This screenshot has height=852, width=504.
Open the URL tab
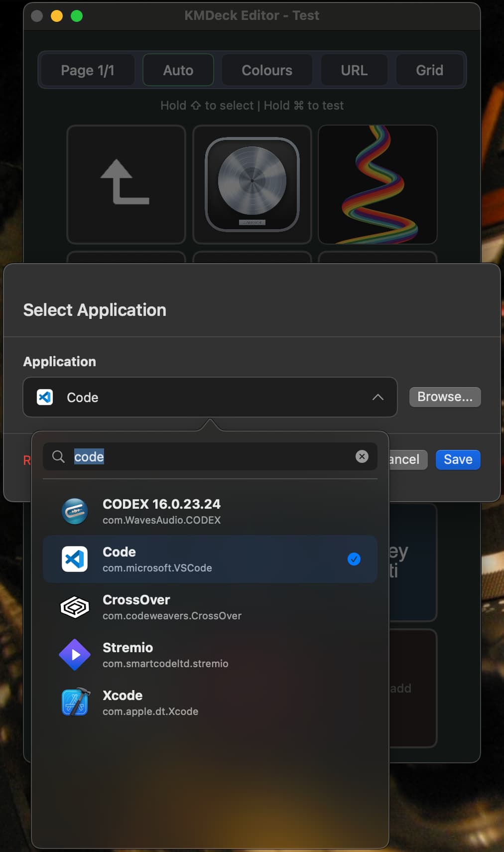(x=354, y=70)
